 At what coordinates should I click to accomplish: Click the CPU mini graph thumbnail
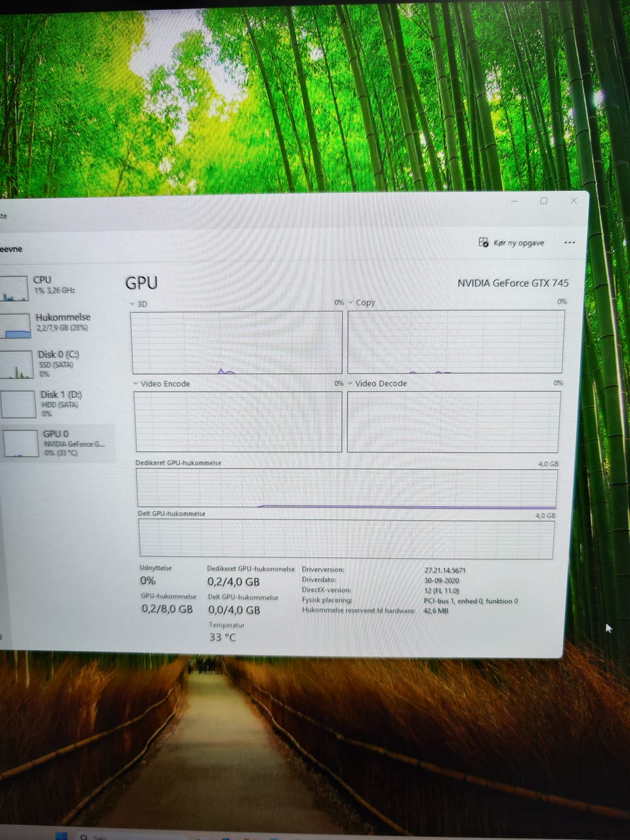(x=14, y=289)
